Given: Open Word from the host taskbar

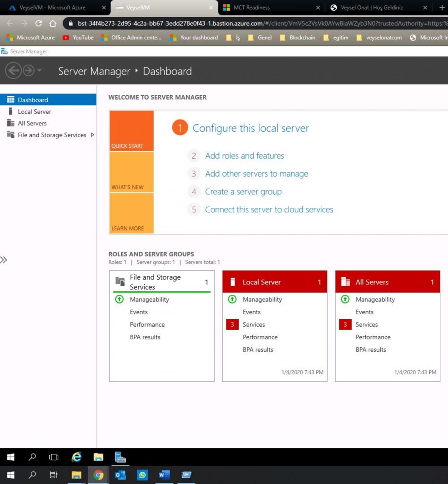Looking at the screenshot, I should pos(164,475).
